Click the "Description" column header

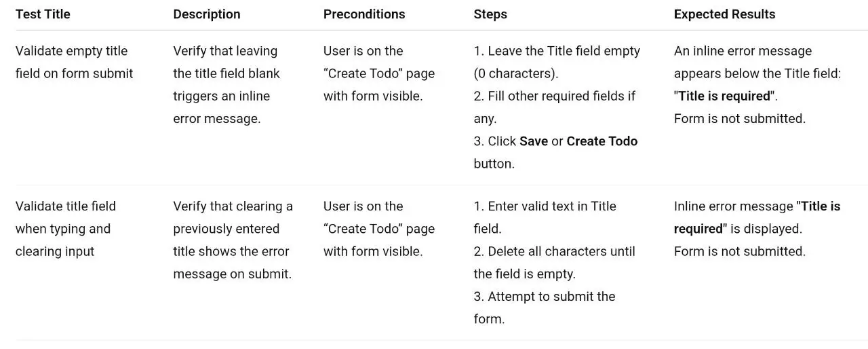[206, 14]
